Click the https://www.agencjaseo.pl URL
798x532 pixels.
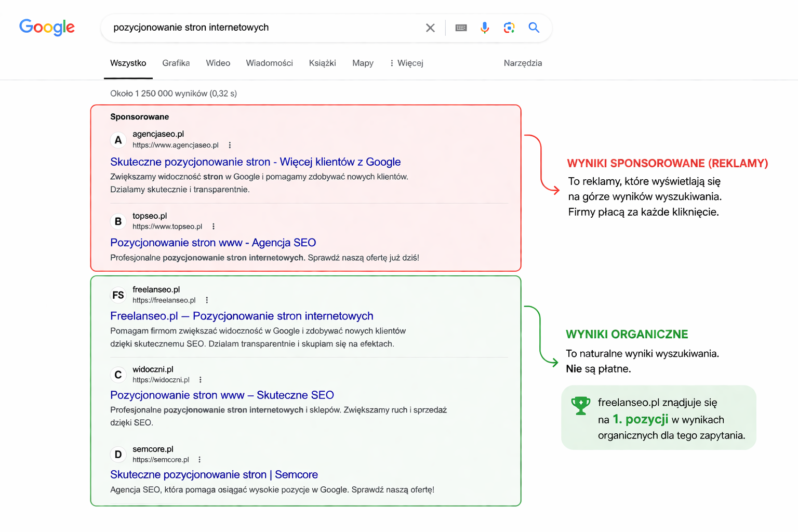pos(176,145)
